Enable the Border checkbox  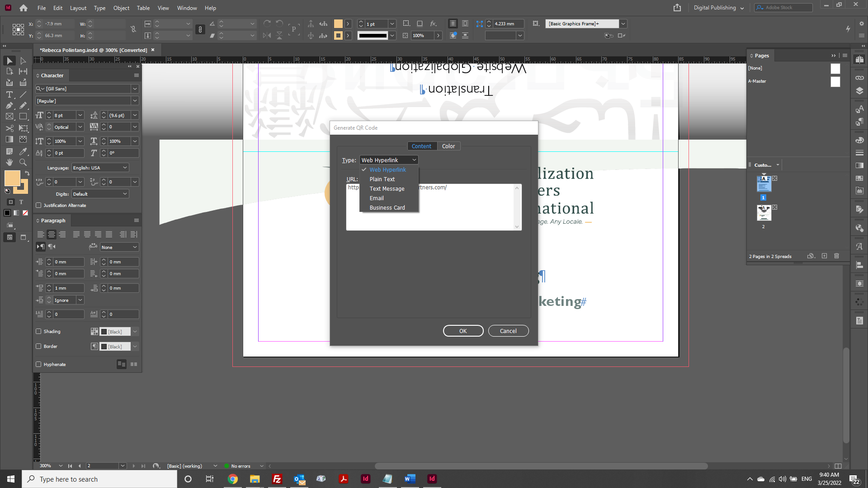point(39,346)
